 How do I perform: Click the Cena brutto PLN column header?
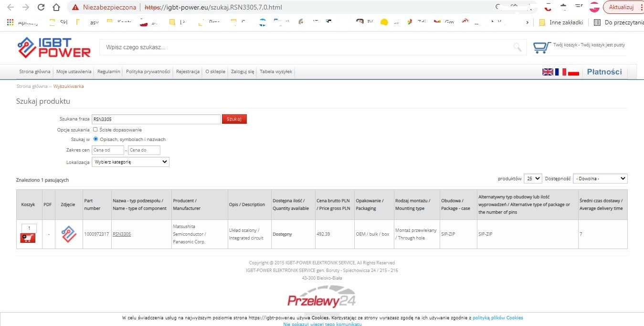click(x=334, y=205)
